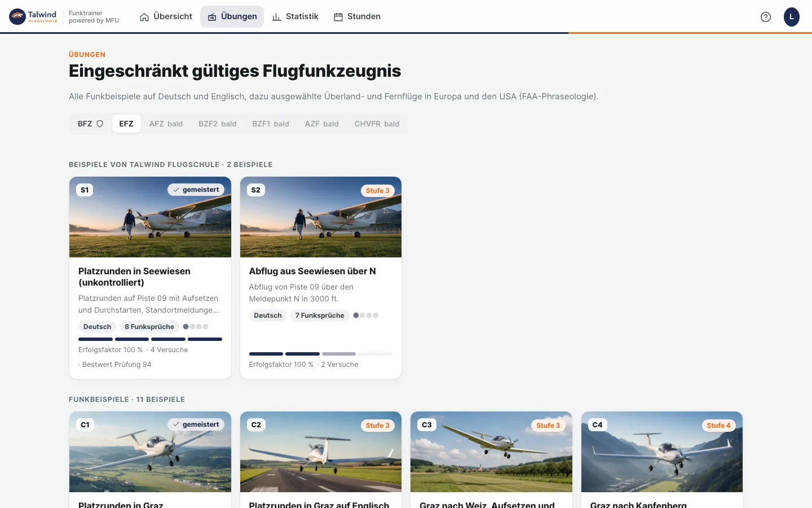Click the gemeistert badge on card S1
The height and width of the screenshot is (508, 812).
tap(196, 190)
